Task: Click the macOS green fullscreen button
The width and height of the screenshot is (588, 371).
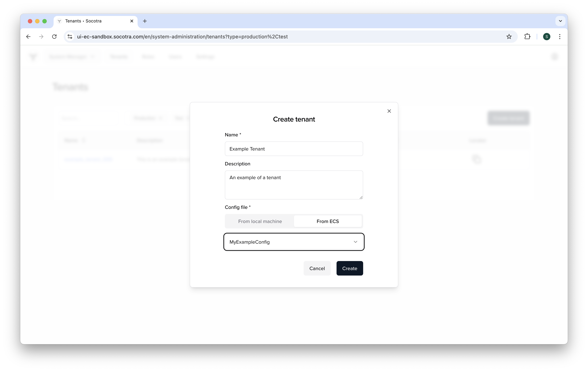Action: (44, 21)
